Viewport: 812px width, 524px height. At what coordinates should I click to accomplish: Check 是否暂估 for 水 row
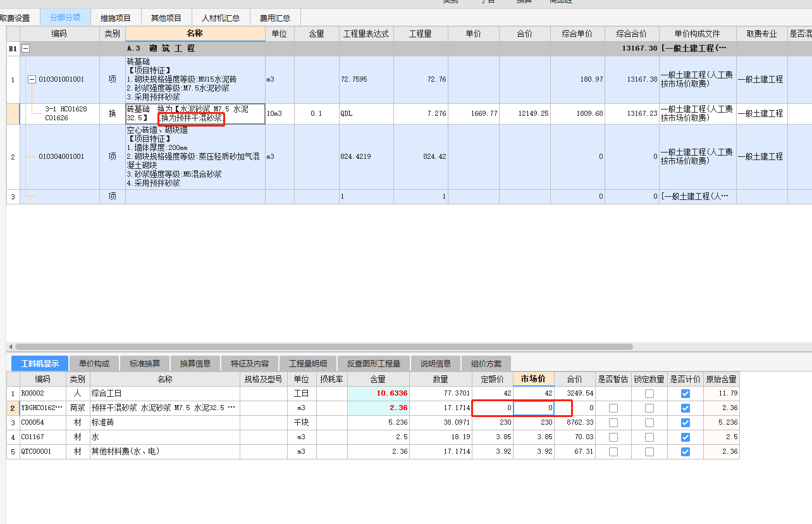click(613, 437)
